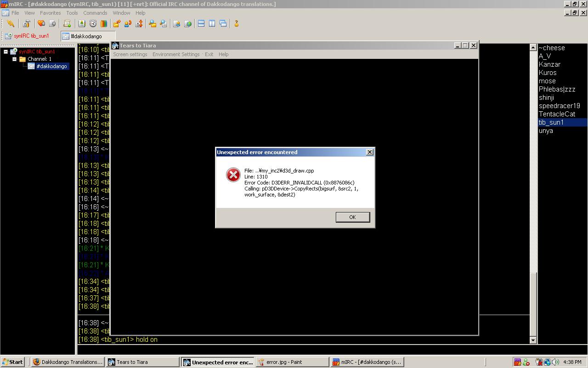588x368 pixels.
Task: Select ~cheese in the nick list
Action: [x=552, y=48]
